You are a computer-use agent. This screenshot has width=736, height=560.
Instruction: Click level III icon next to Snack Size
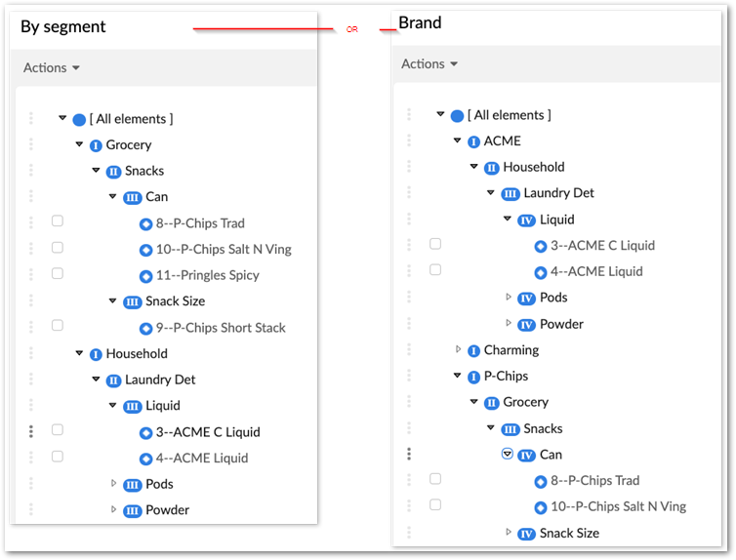[133, 301]
